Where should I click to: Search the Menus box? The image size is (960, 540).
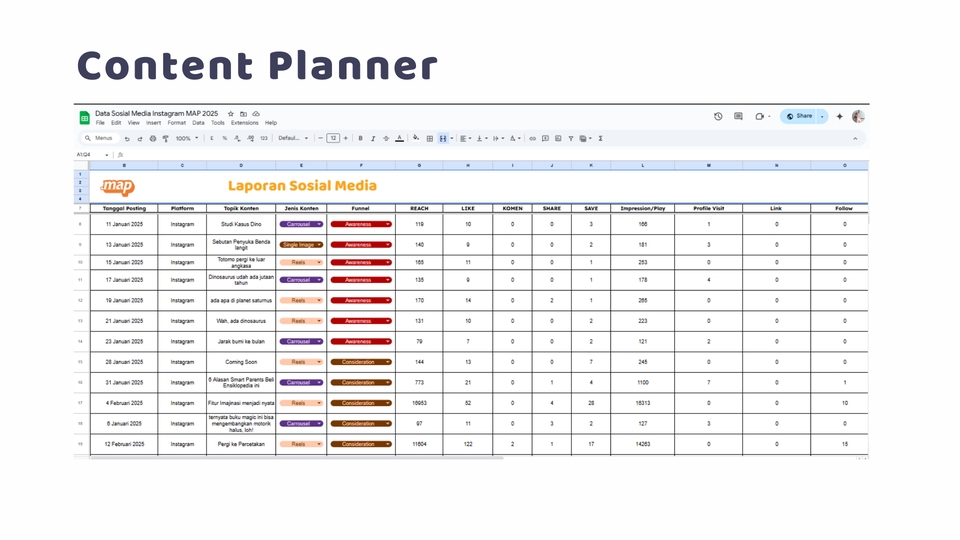point(100,138)
